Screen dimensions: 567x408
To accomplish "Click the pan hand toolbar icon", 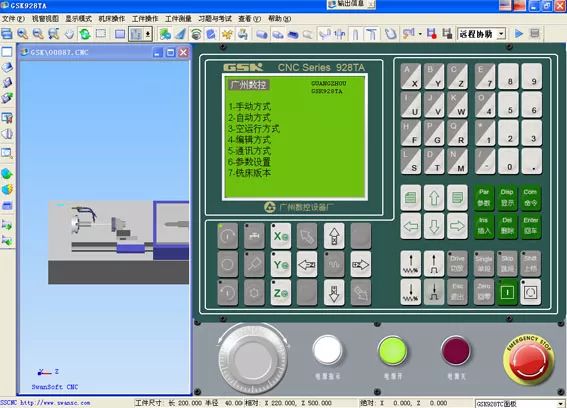I will (x=69, y=34).
